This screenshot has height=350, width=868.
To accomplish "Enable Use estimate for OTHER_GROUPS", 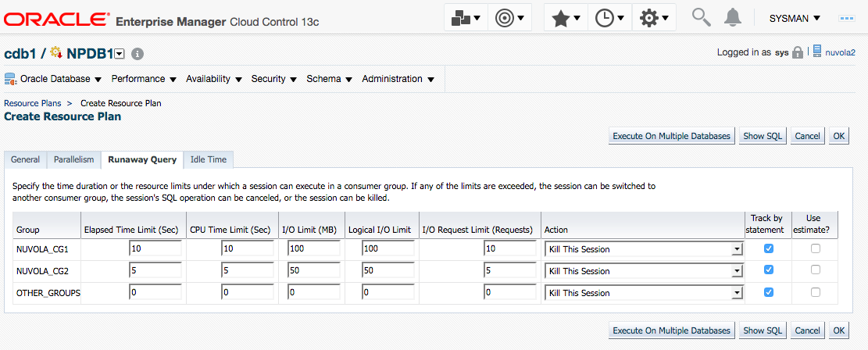I will tap(816, 292).
